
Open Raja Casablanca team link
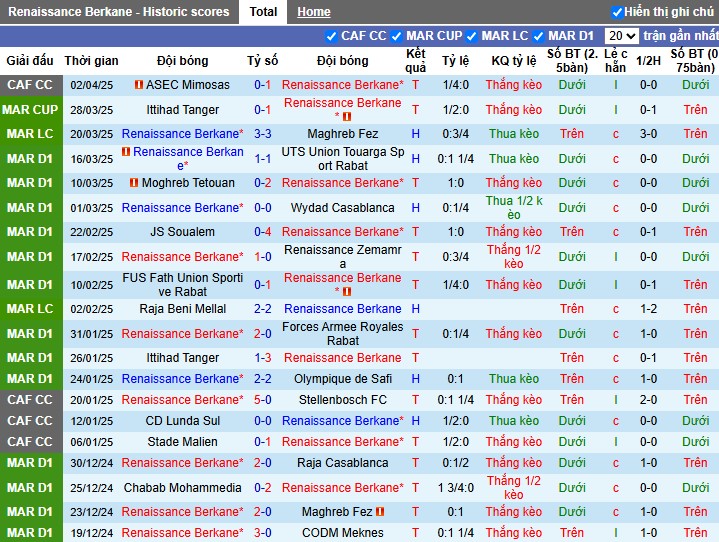343,463
